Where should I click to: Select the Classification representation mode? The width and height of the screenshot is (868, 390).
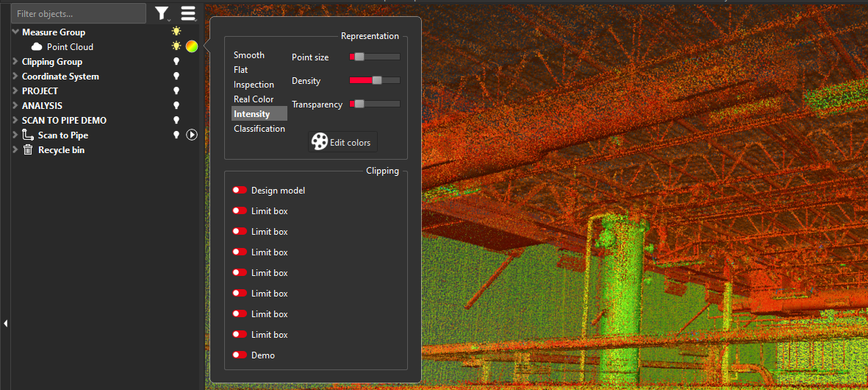pyautogui.click(x=259, y=129)
